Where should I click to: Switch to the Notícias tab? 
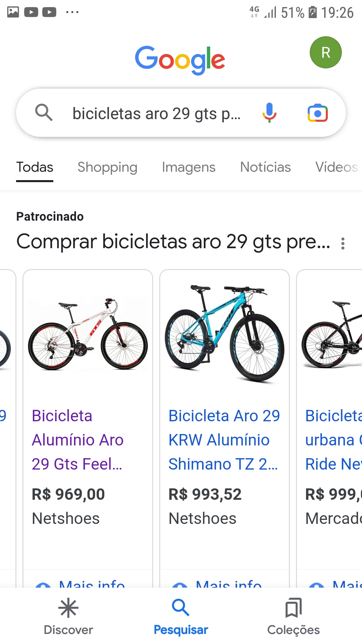(x=265, y=167)
